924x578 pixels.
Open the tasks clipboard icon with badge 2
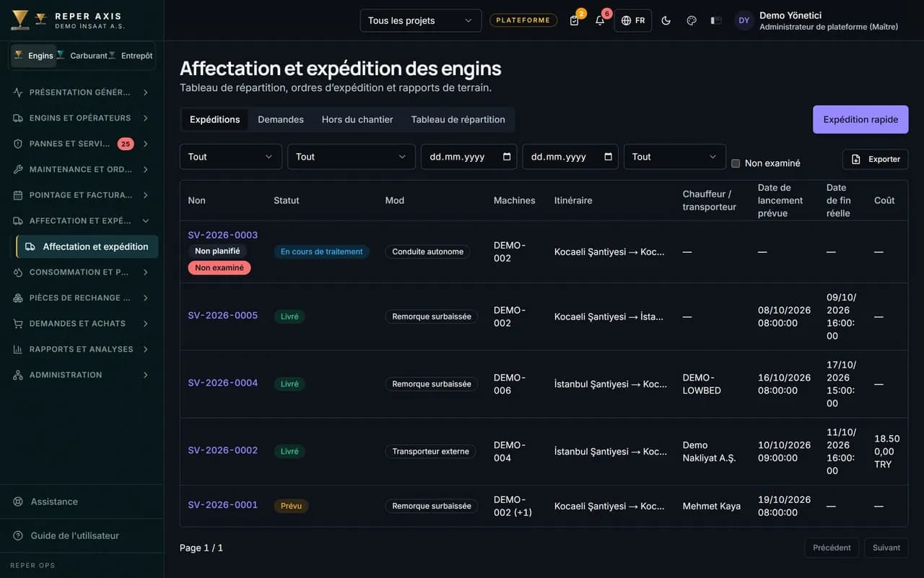575,20
